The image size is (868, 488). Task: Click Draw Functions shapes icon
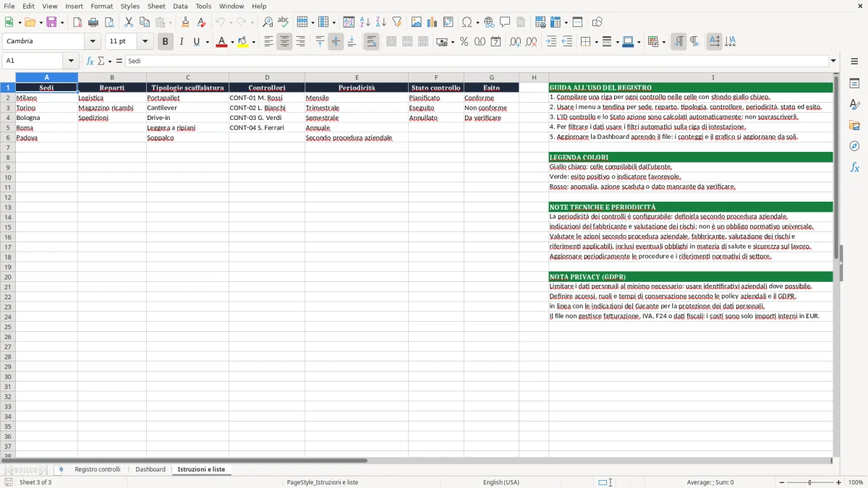597,22
